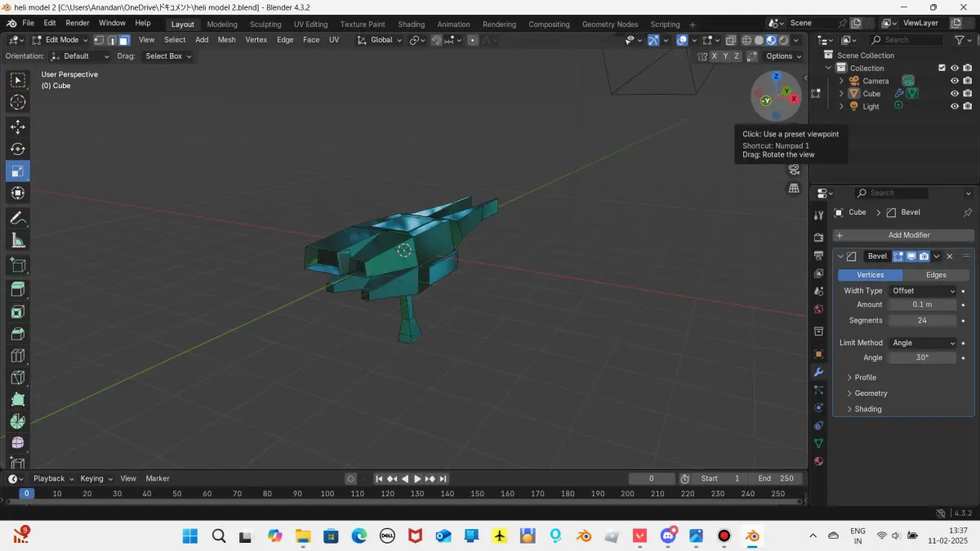
Task: Open Limit Method Angle dropdown
Action: pos(923,343)
